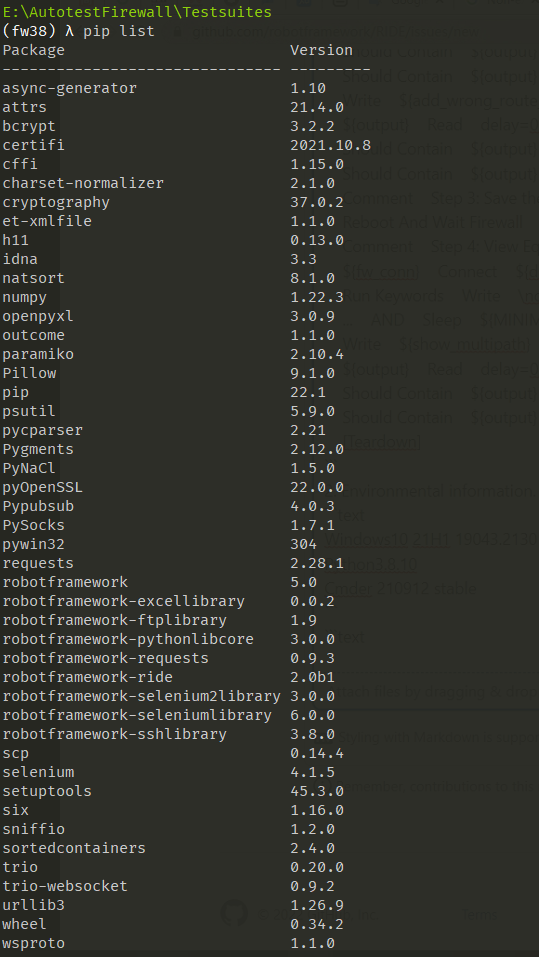Select the pip package row name
539x957 pixels.
pyautogui.click(x=16, y=392)
